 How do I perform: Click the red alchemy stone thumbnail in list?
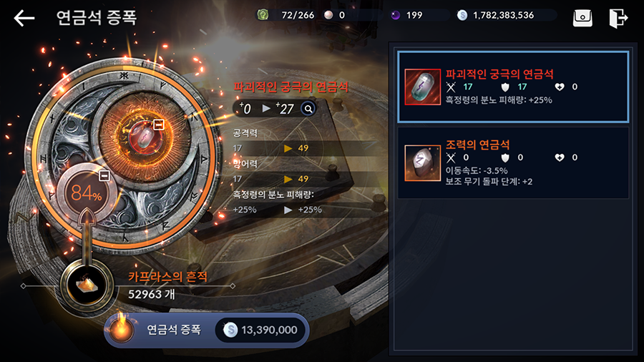click(x=422, y=87)
